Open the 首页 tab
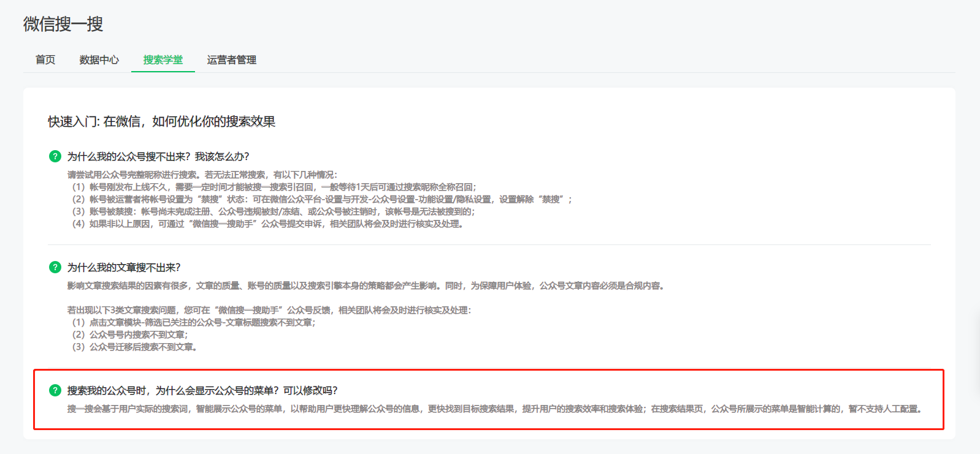980x454 pixels. coord(45,59)
